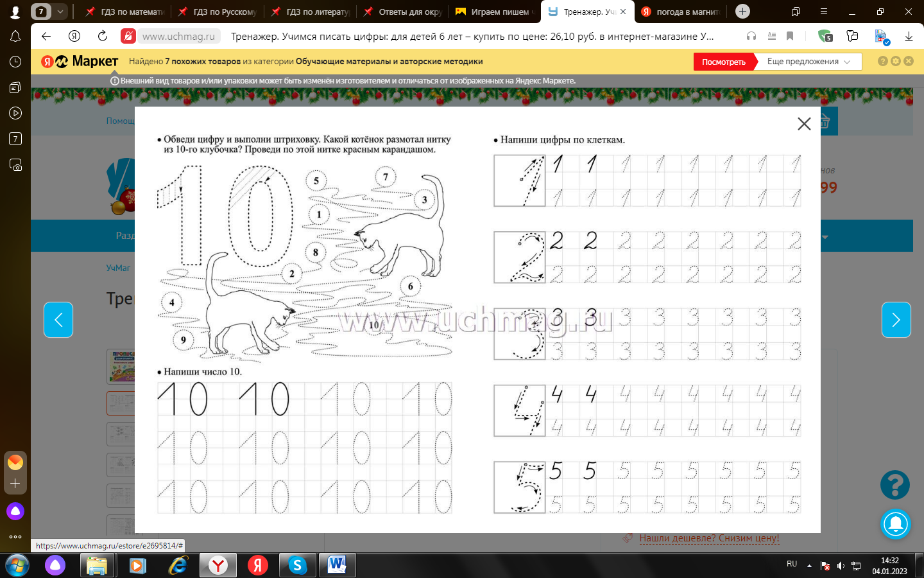Screen dimensions: 924x578
Task: Switch to the ГДЗ по математике tab
Action: pos(125,12)
